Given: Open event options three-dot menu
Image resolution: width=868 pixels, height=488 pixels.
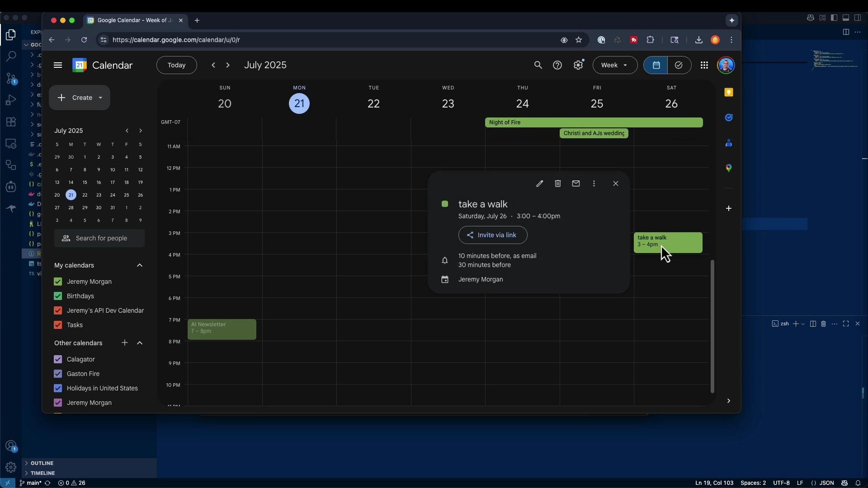Looking at the screenshot, I should [x=594, y=183].
